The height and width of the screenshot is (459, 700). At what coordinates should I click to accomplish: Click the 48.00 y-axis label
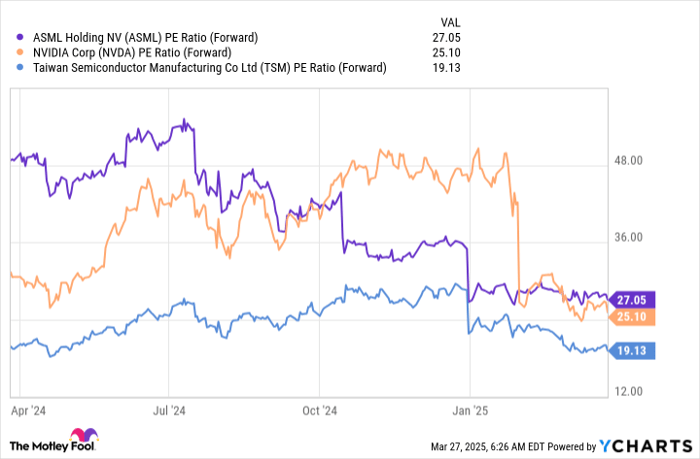(633, 161)
